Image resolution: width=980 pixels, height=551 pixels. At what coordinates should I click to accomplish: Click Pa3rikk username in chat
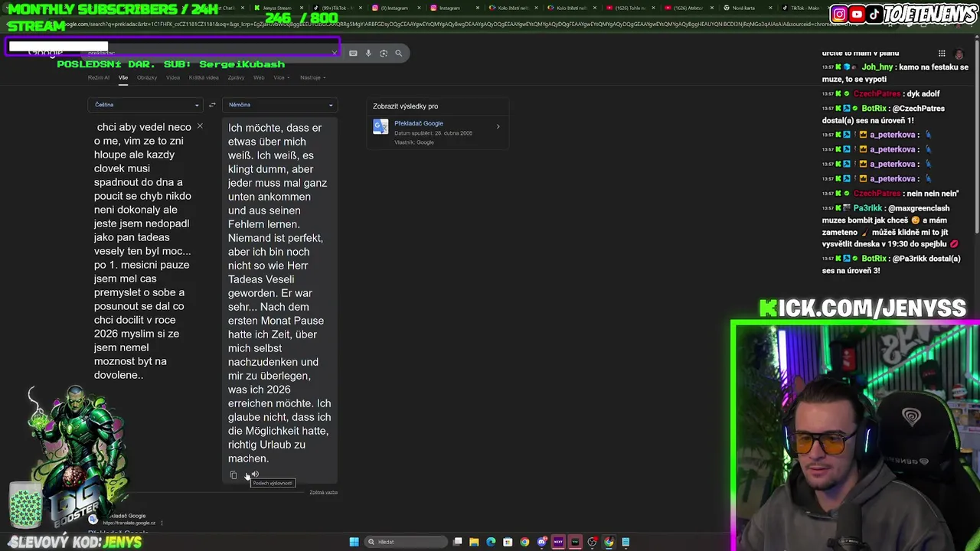[x=868, y=208]
